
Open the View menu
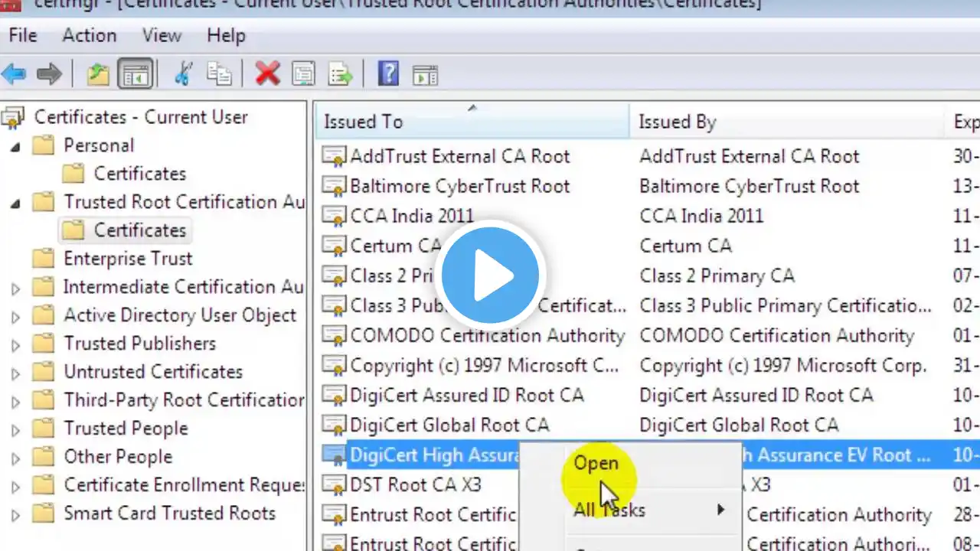coord(162,36)
